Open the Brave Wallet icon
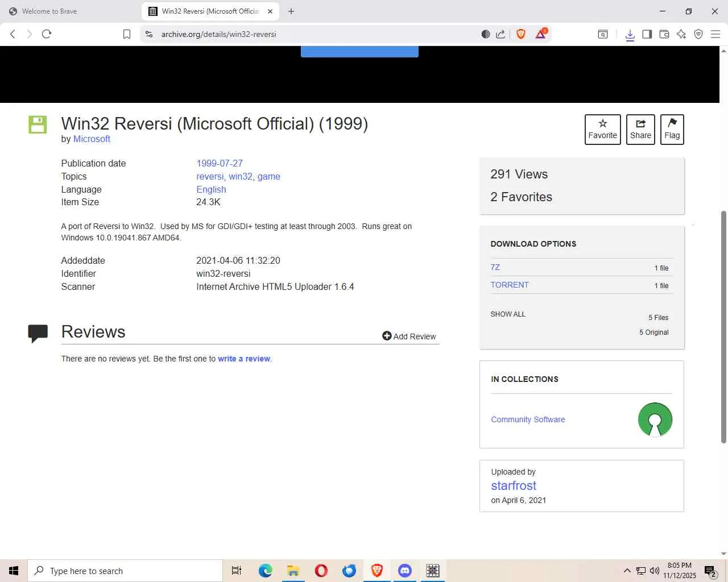The width and height of the screenshot is (728, 582). (664, 34)
